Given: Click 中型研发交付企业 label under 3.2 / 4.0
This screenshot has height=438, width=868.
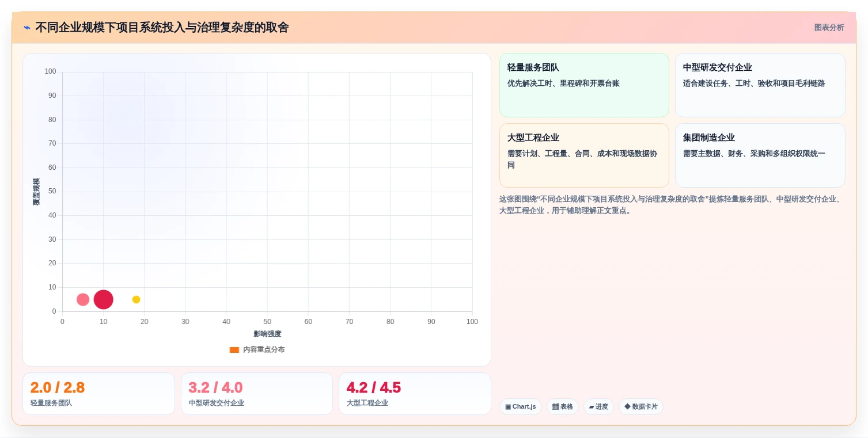Looking at the screenshot, I should 216,403.
